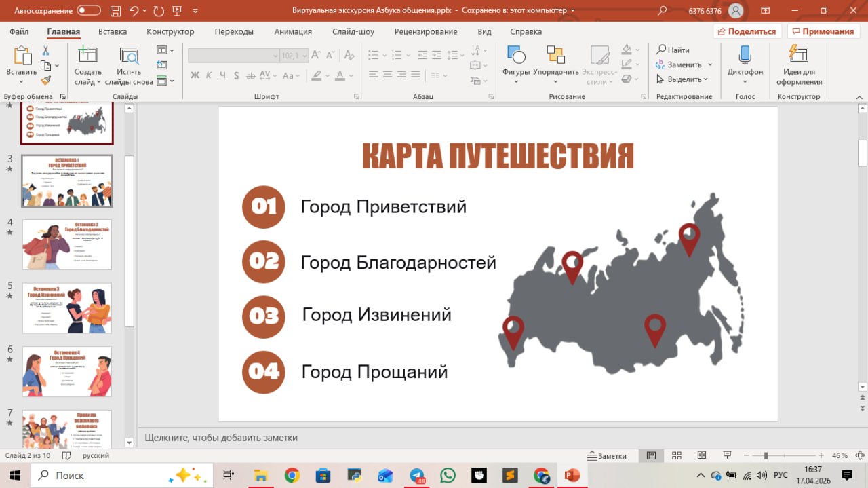The width and height of the screenshot is (868, 488).
Task: Switch to Normal view icon in status bar
Action: click(651, 455)
